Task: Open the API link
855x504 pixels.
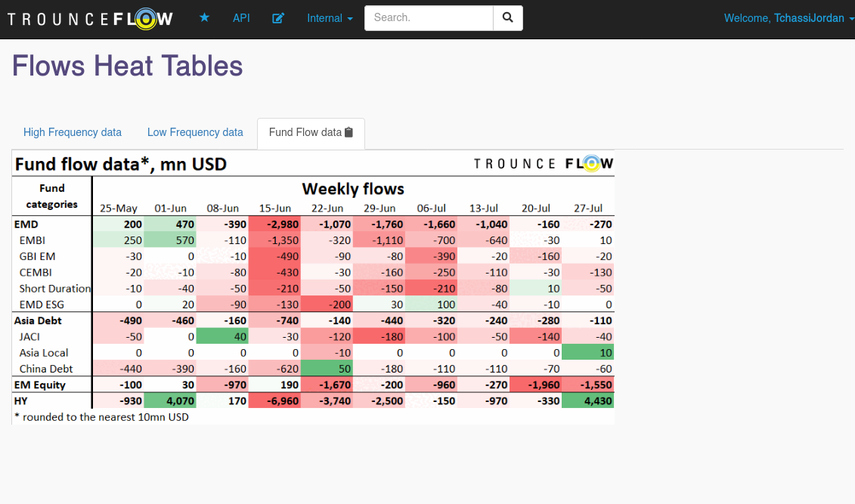Action: pos(241,17)
